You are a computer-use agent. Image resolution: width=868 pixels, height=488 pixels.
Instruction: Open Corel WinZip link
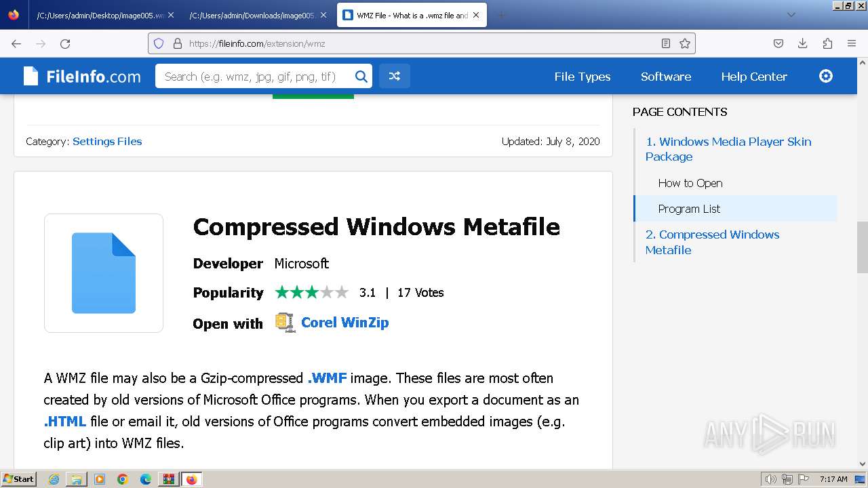pyautogui.click(x=344, y=323)
